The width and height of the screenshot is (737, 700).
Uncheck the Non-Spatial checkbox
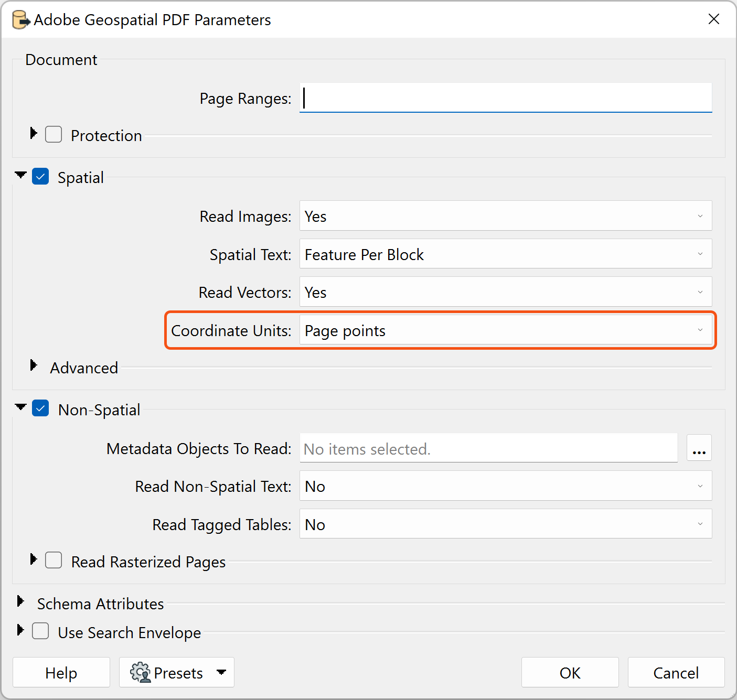pyautogui.click(x=40, y=408)
